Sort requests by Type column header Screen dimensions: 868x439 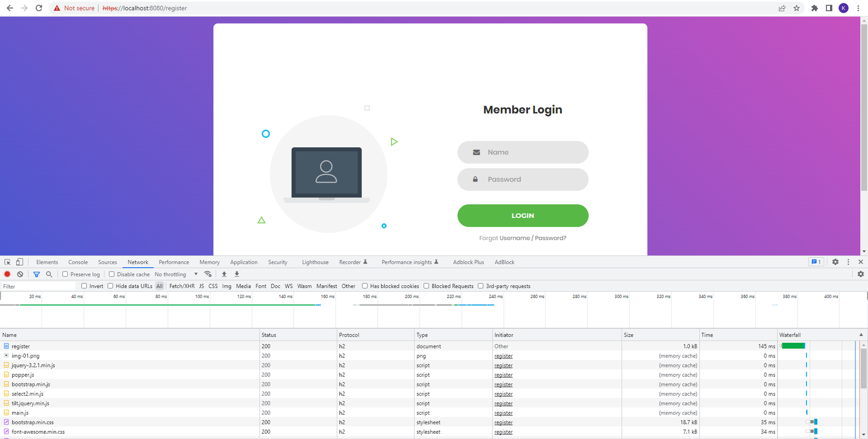point(453,335)
